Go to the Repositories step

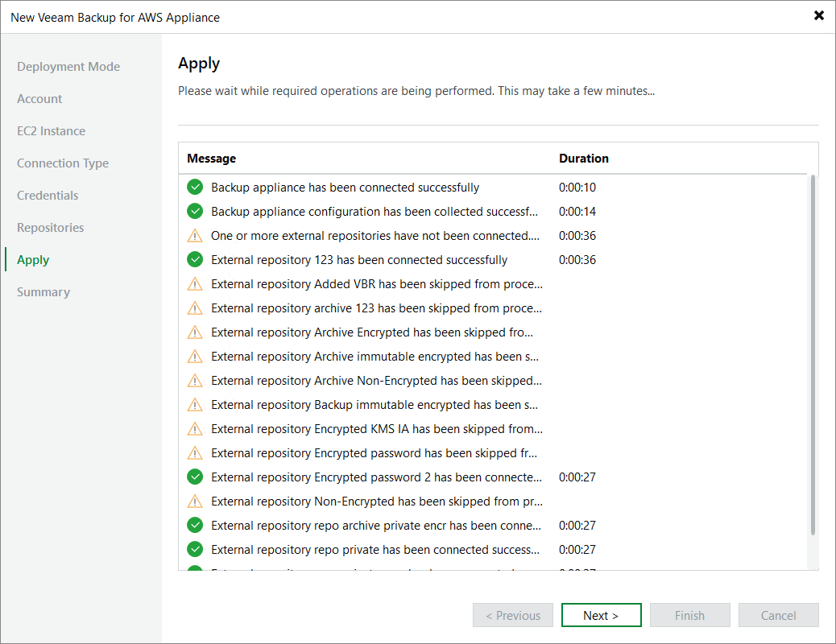click(x=51, y=228)
